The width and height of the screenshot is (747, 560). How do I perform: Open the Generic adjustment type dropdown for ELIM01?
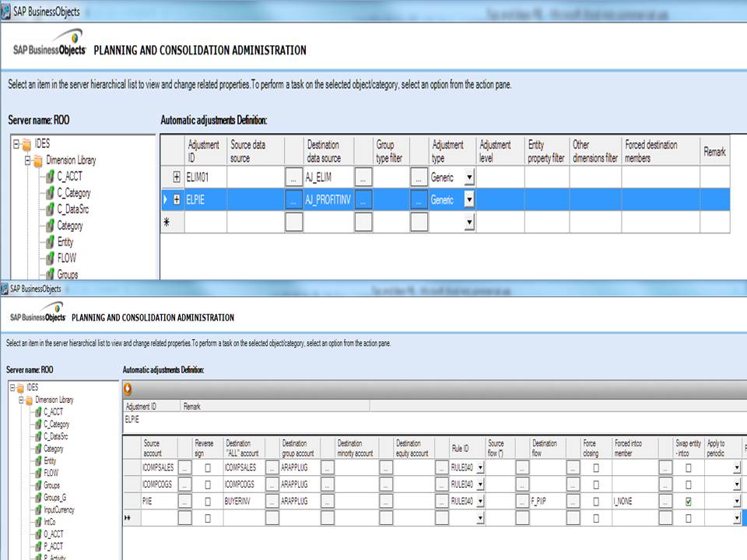[x=470, y=177]
